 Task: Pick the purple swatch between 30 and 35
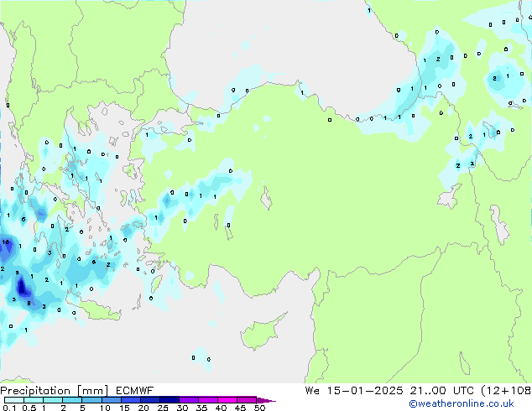[191, 400]
